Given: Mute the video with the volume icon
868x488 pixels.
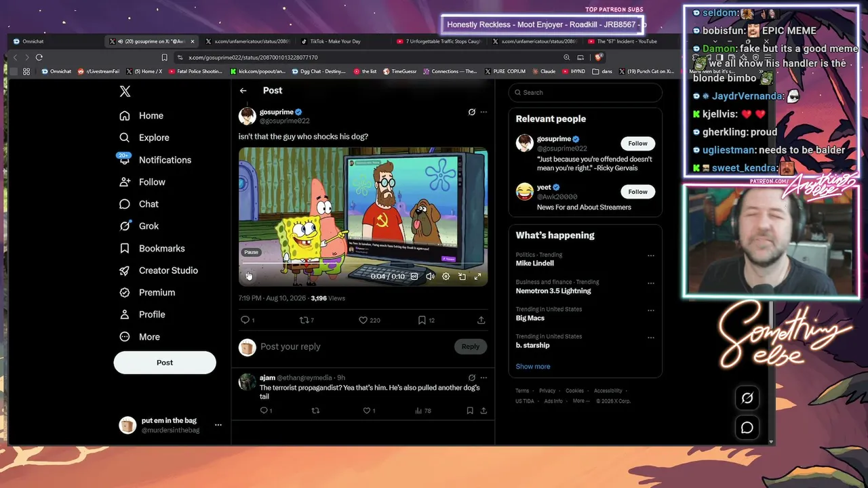Looking at the screenshot, I should pos(430,277).
